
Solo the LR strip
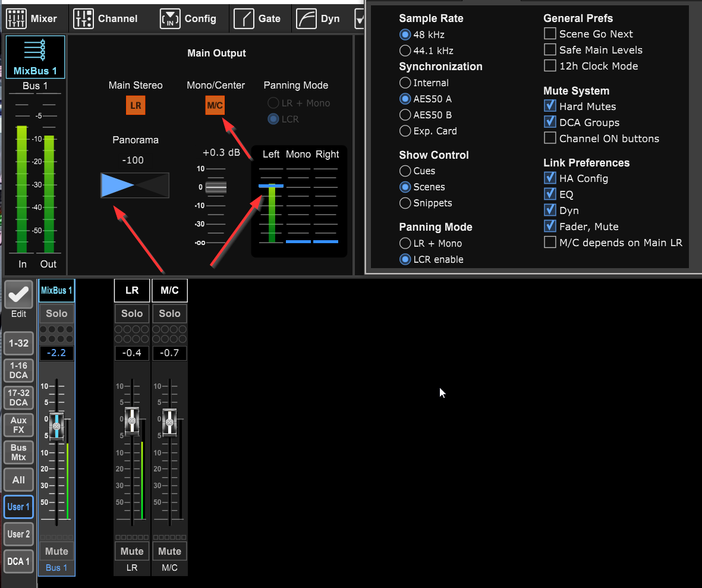pos(132,314)
